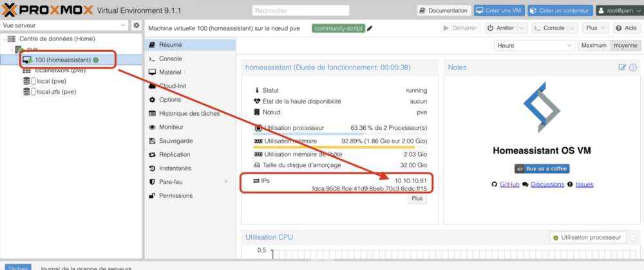644x270 pixels.
Task: Open Résumé tab
Action: pyautogui.click(x=190, y=44)
